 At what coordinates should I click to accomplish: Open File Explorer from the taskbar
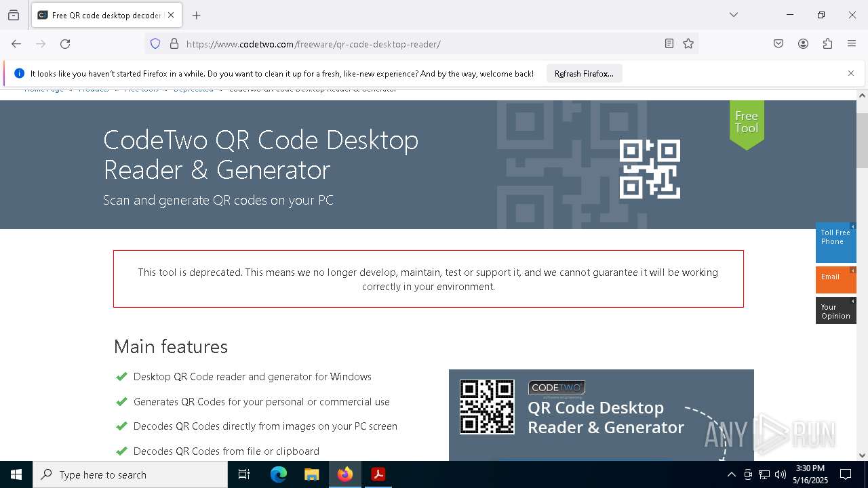tap(312, 474)
